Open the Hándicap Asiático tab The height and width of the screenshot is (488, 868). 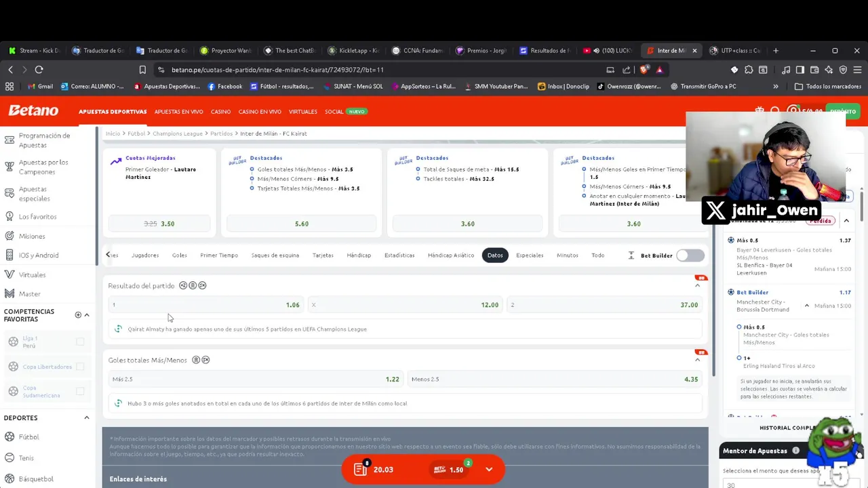click(x=451, y=256)
